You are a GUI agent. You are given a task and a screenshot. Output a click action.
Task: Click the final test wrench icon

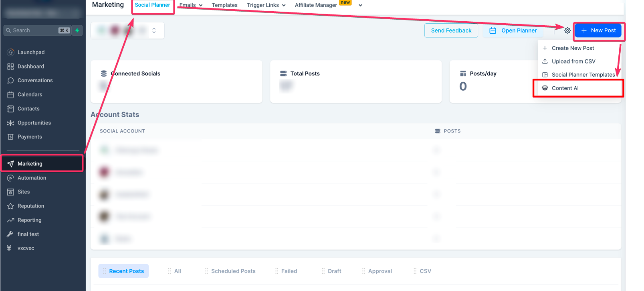(10, 234)
